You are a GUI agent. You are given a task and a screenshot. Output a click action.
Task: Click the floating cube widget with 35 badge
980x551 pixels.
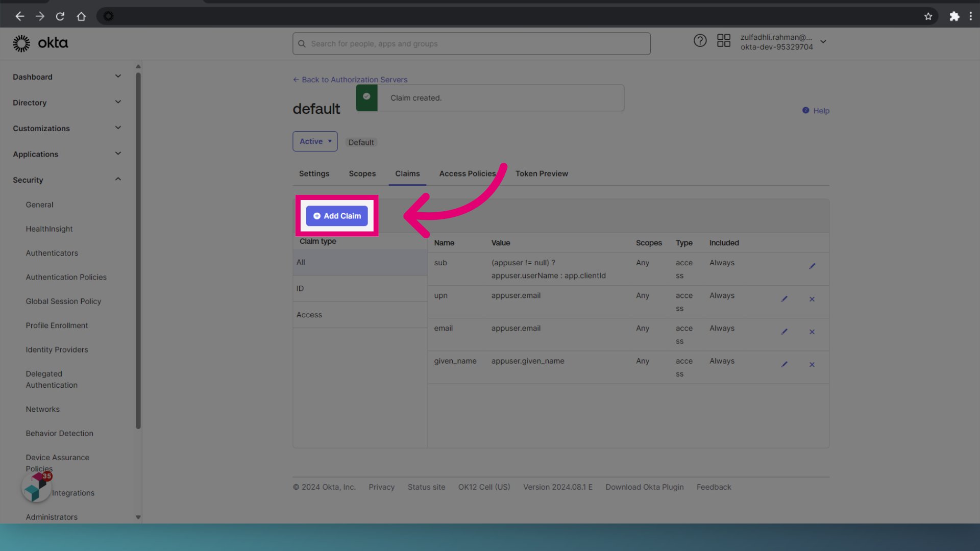37,487
